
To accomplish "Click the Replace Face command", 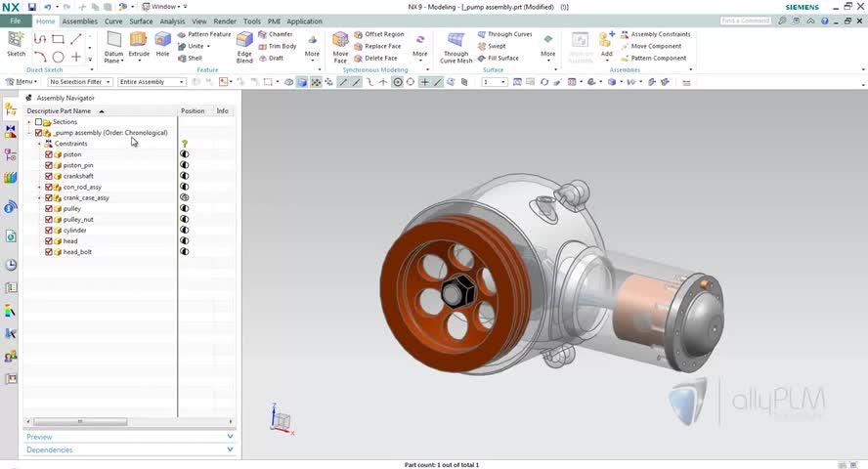I will pos(377,47).
